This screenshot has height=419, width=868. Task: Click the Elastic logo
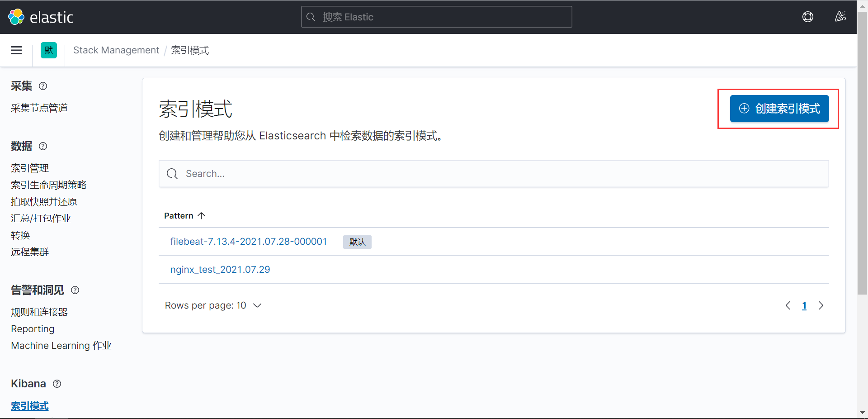coord(41,17)
